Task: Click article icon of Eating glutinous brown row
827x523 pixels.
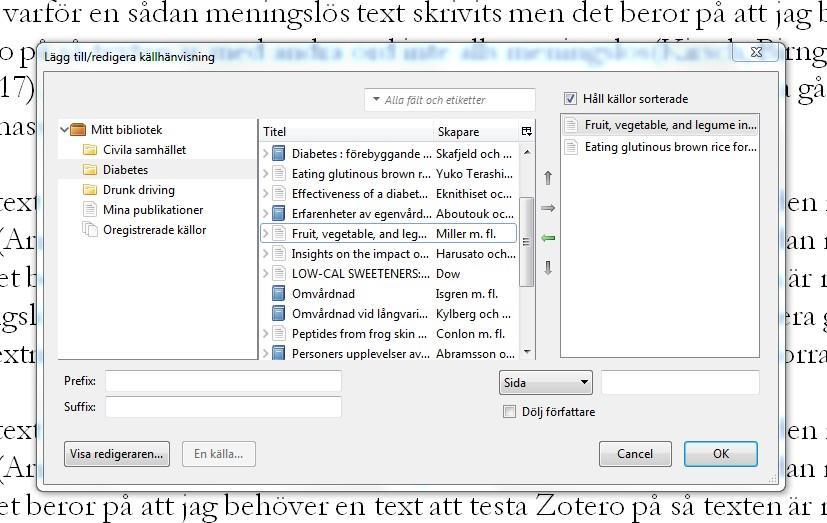Action: coord(278,174)
